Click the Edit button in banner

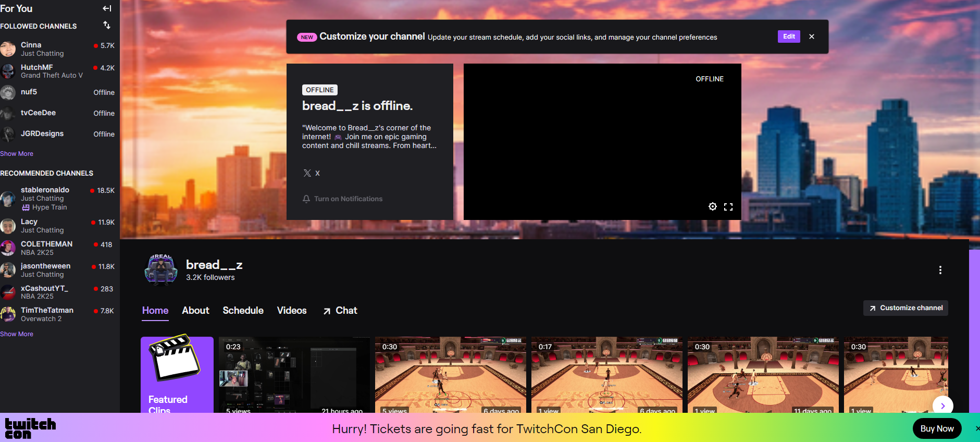coord(789,36)
